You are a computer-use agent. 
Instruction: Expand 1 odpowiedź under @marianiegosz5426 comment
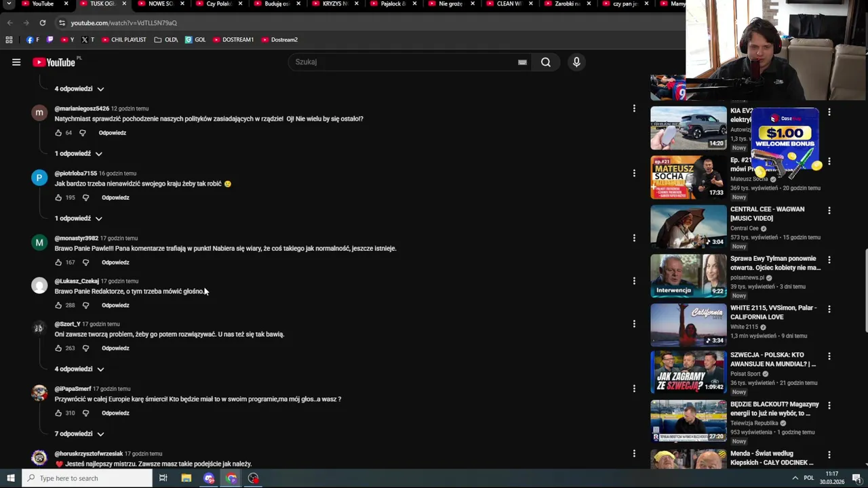pyautogui.click(x=79, y=154)
